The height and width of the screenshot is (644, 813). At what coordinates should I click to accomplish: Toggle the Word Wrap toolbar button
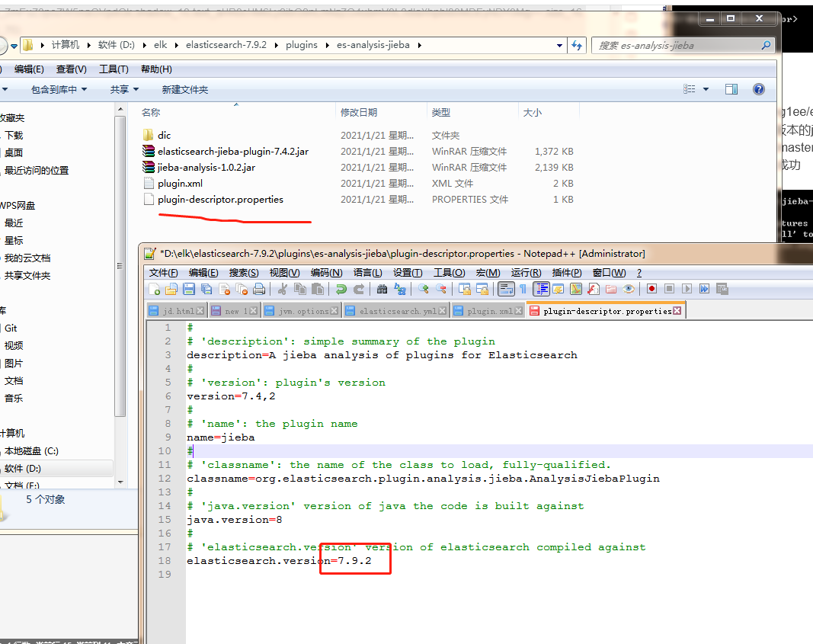506,290
